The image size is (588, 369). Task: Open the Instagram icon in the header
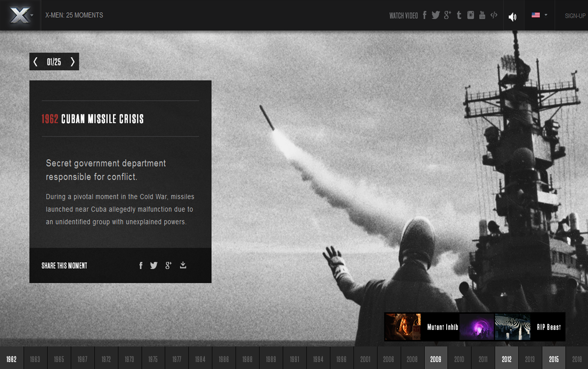click(470, 16)
